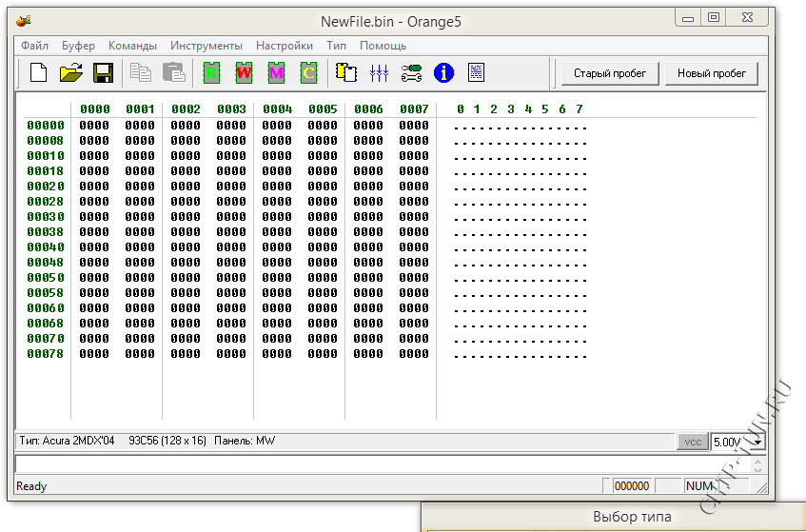Save the buffer with the floppy icon
This screenshot has height=532, width=806.
103,72
